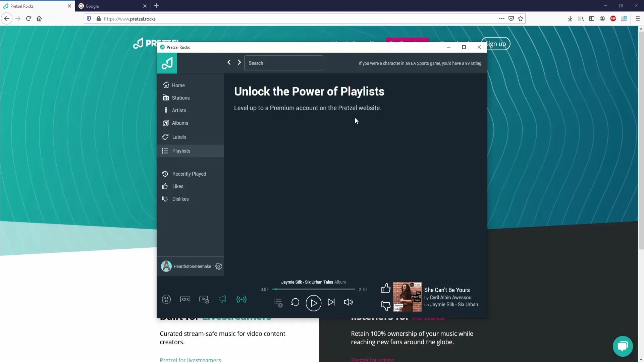Open page actions three-dot menu
Viewport: 644px width, 362px height.
(x=502, y=19)
